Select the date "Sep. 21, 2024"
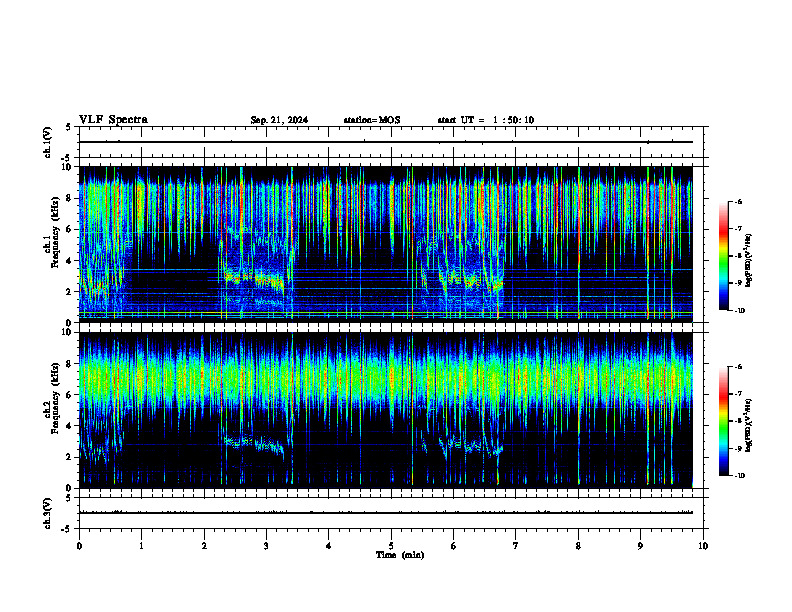792x612 pixels. tap(279, 120)
